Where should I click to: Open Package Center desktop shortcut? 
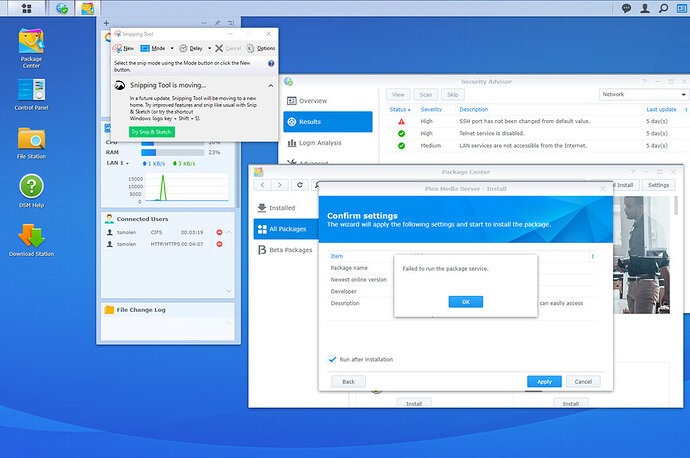click(x=31, y=48)
